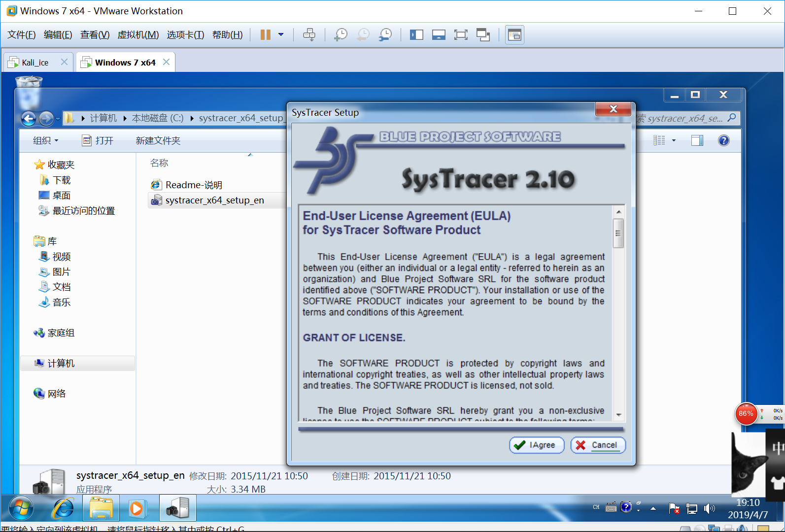
Task: Pause the virtual machine from VMware toolbar
Action: click(x=266, y=34)
